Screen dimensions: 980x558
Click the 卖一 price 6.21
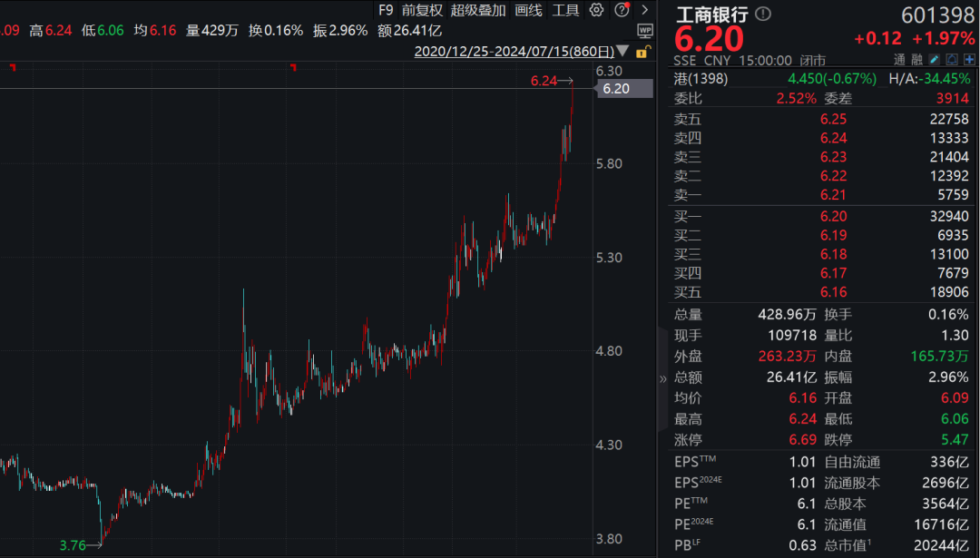coord(833,195)
